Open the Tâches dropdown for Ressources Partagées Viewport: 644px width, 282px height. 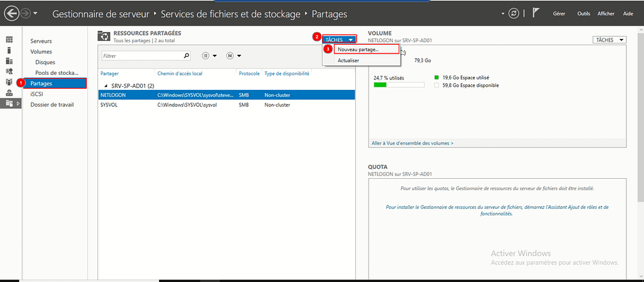(x=340, y=40)
